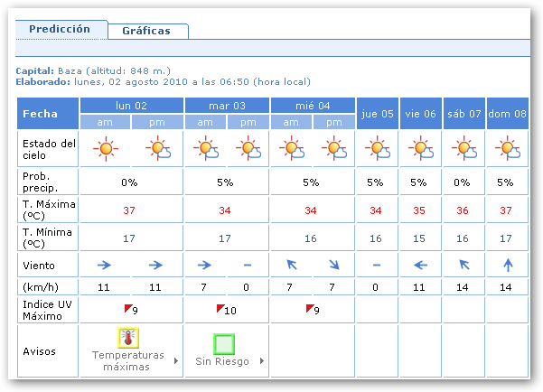The height and width of the screenshot is (392, 543).
Task: Click the sky icon for jue 05
Action: click(376, 147)
